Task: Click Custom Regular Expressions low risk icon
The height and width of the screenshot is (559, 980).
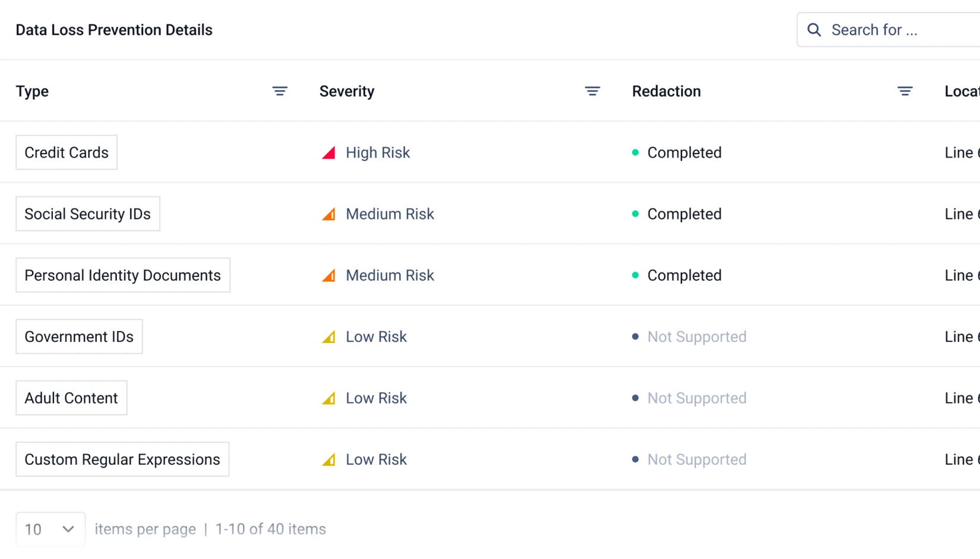Action: [x=328, y=460]
